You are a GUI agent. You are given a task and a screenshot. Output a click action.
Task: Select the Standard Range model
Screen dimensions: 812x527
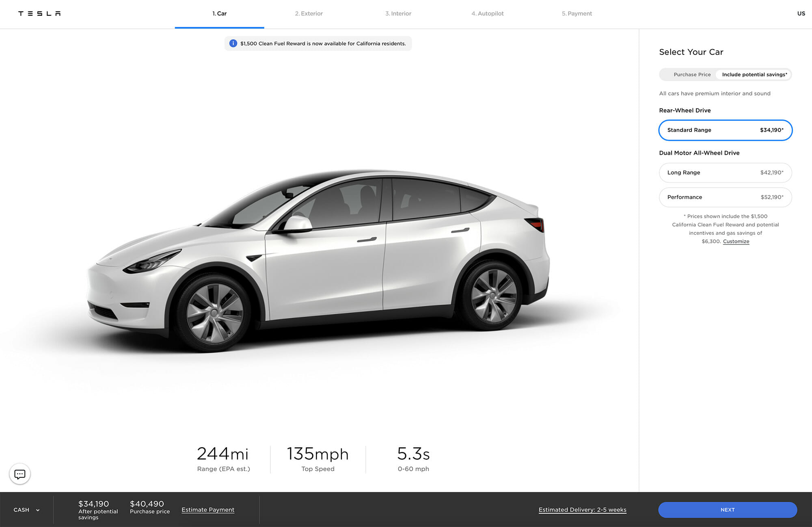725,130
